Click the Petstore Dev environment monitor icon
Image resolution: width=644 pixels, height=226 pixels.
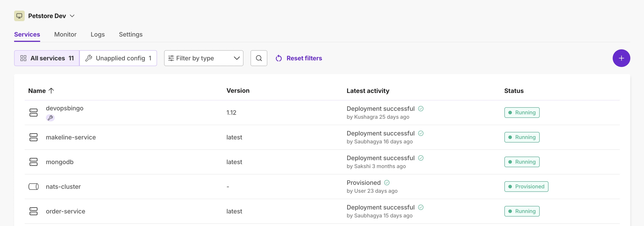19,16
